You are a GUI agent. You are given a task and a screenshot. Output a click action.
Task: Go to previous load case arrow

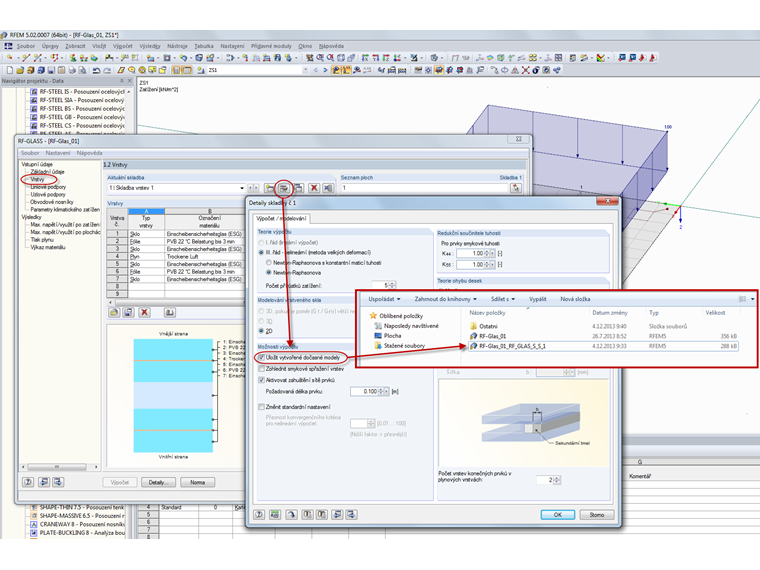pos(316,70)
